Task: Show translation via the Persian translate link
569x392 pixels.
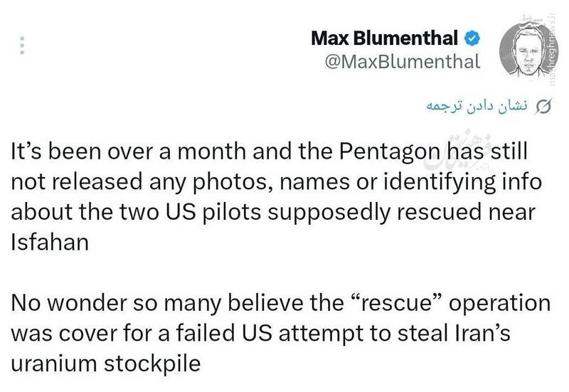Action: tap(476, 105)
